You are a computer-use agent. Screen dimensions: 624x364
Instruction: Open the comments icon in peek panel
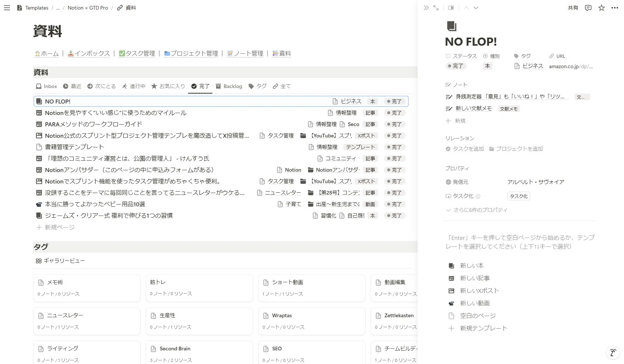pyautogui.click(x=588, y=8)
